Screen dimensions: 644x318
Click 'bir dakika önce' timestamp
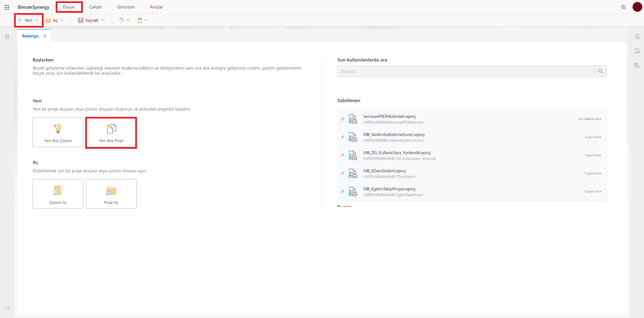click(590, 119)
